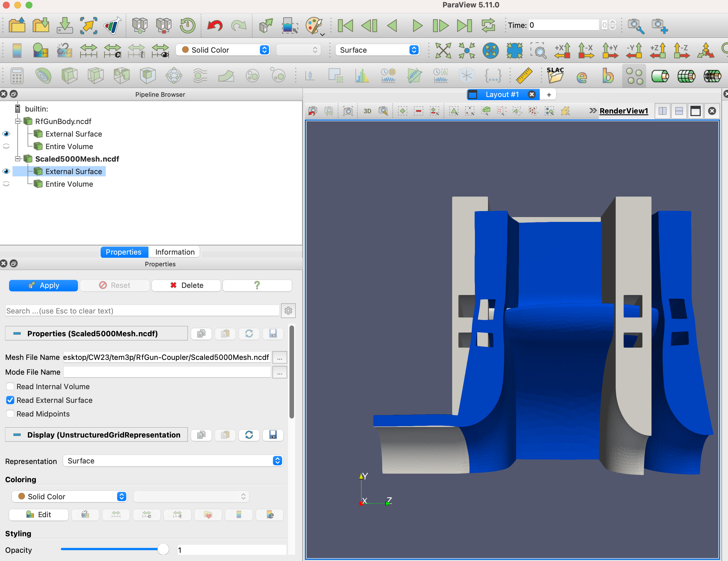Uncheck the Read External Surface checkbox
The image size is (728, 561).
[x=10, y=400]
